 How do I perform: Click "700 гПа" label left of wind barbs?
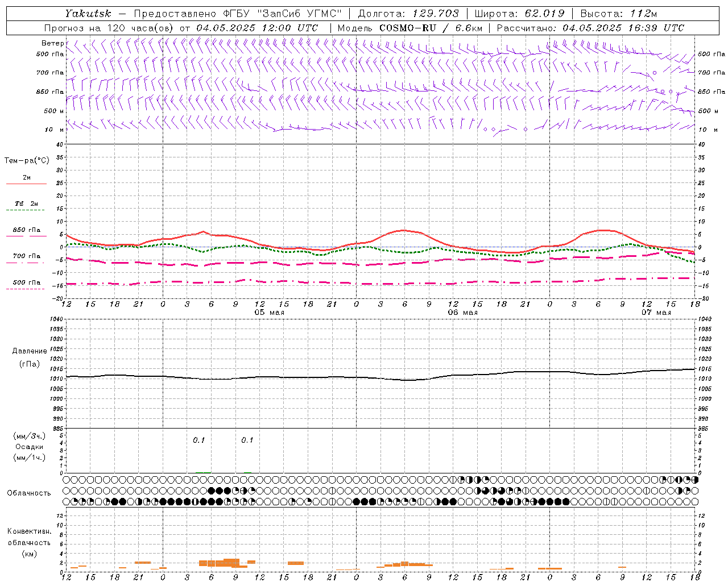(51, 73)
